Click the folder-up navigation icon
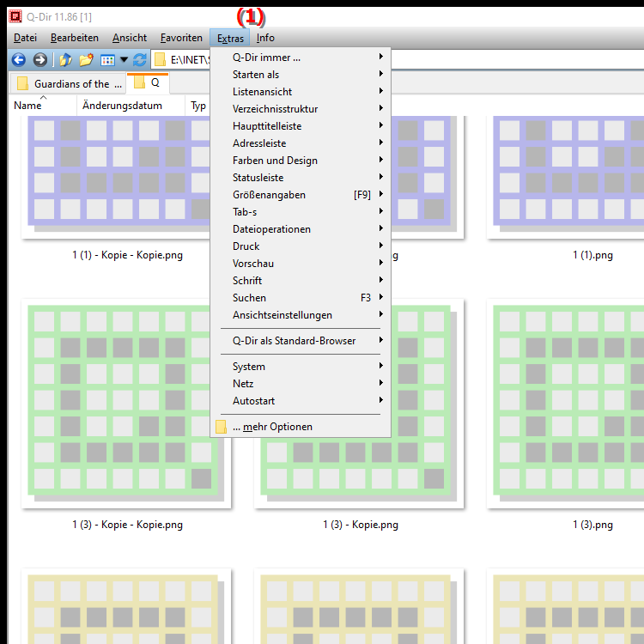The image size is (644, 644). (65, 60)
